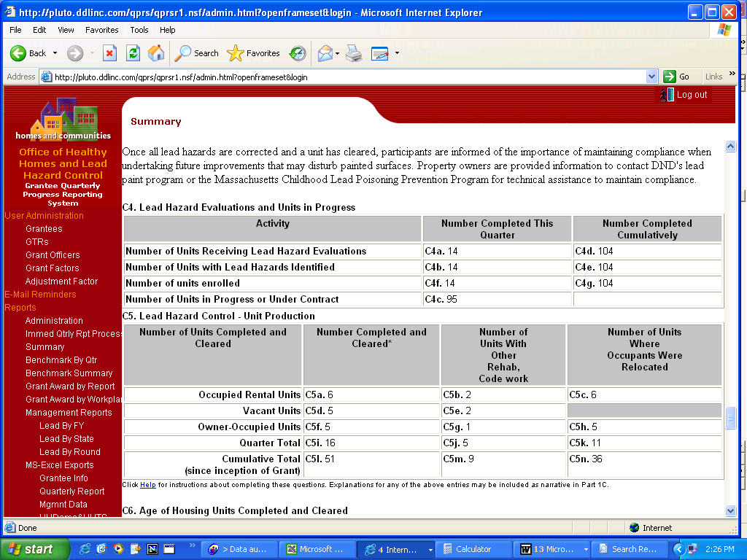Click the Log out icon
The height and width of the screenshot is (560, 747).
click(x=667, y=95)
